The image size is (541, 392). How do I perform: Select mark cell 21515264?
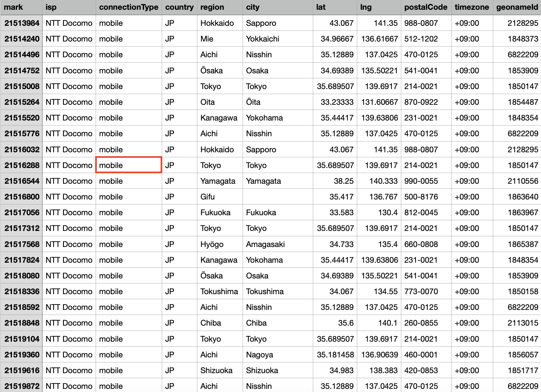coord(21,102)
